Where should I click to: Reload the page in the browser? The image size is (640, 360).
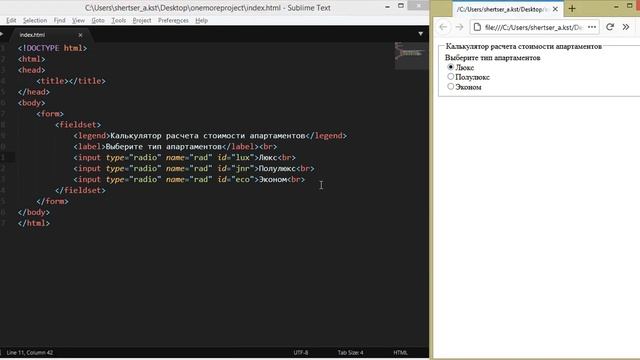tap(610, 27)
